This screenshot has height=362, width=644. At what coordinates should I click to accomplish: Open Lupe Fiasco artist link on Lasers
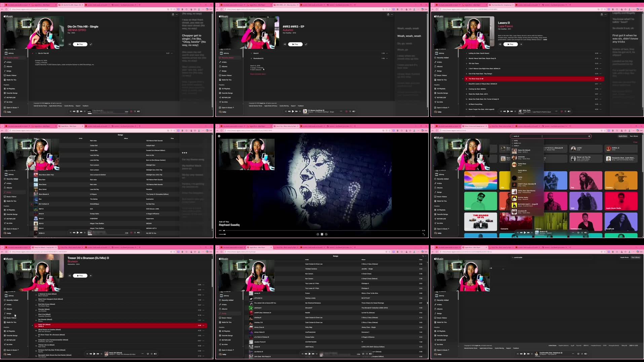(505, 26)
